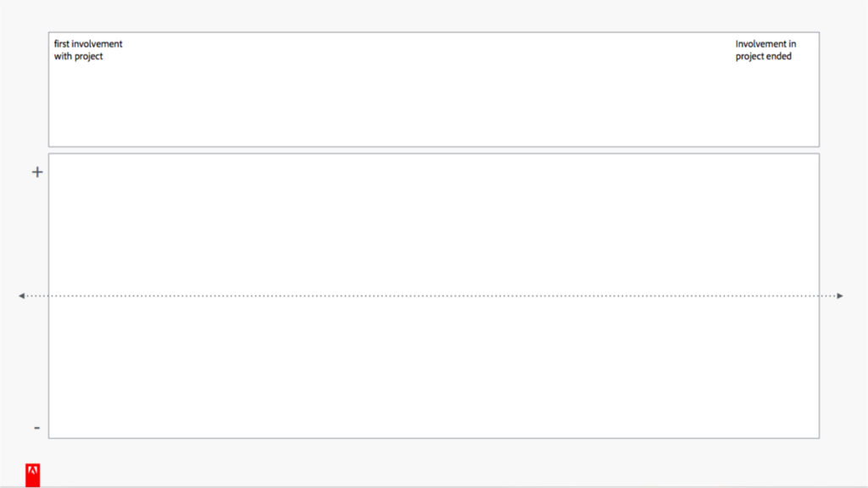This screenshot has width=868, height=488.
Task: Select the 'with project' text line
Action: (79, 57)
